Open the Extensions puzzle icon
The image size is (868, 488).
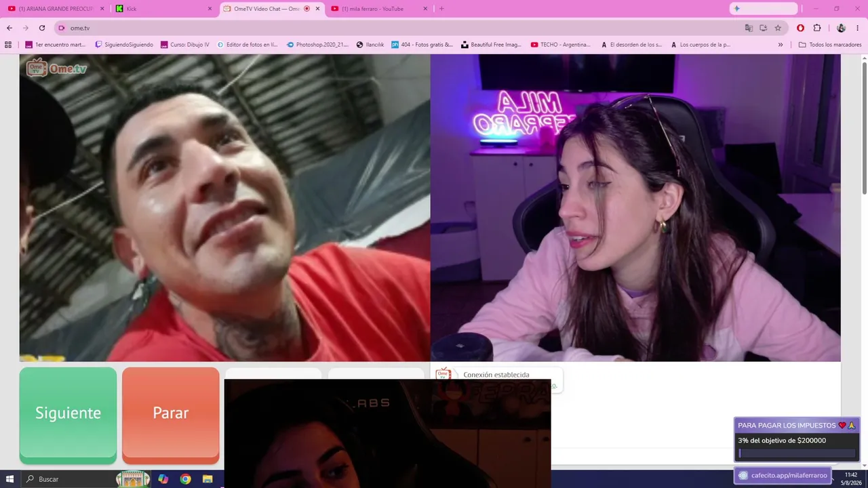coord(816,28)
